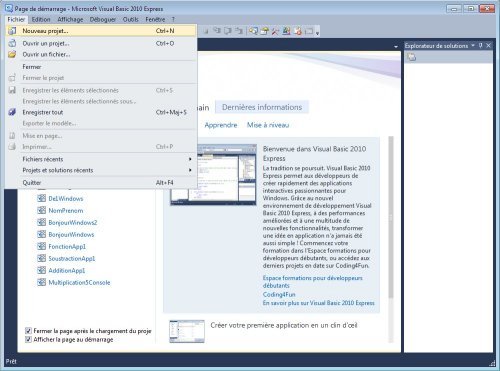Toggle Fermer la page après le chargement checkbox
The image size is (500, 371).
click(x=28, y=331)
